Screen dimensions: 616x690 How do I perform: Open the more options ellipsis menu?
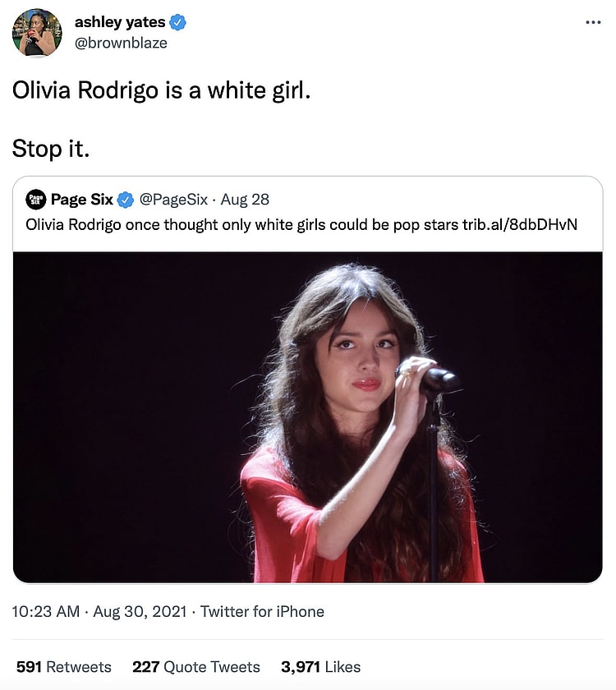click(x=593, y=23)
